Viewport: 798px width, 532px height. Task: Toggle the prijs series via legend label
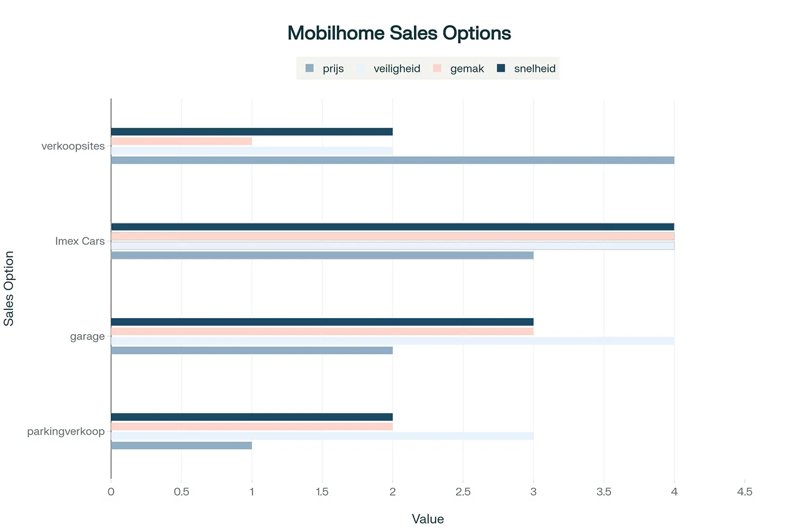point(333,69)
